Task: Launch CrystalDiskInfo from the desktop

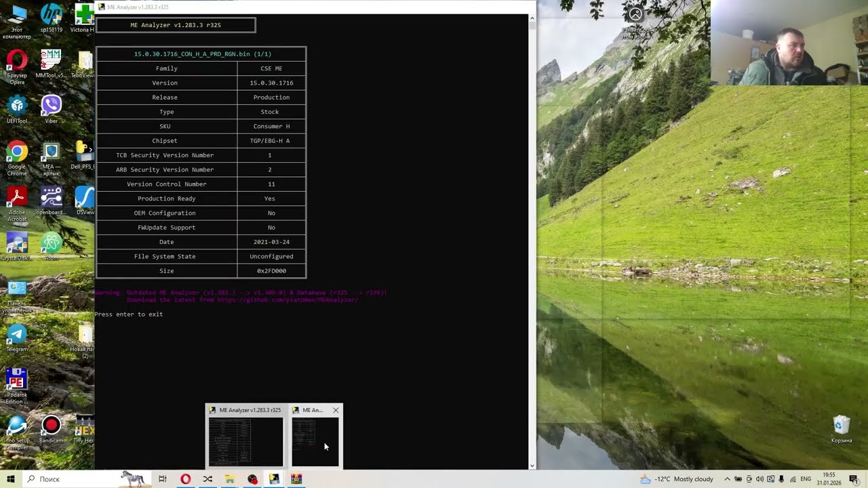Action: click(x=17, y=247)
